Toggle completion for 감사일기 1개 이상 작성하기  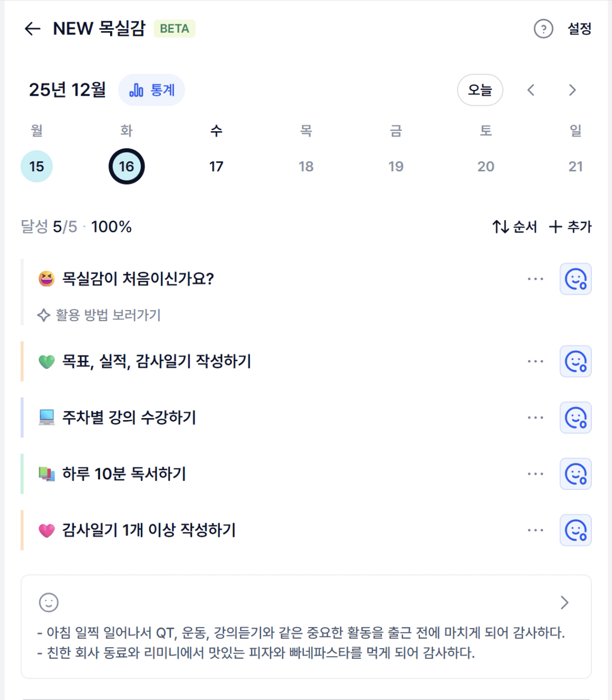(x=575, y=530)
